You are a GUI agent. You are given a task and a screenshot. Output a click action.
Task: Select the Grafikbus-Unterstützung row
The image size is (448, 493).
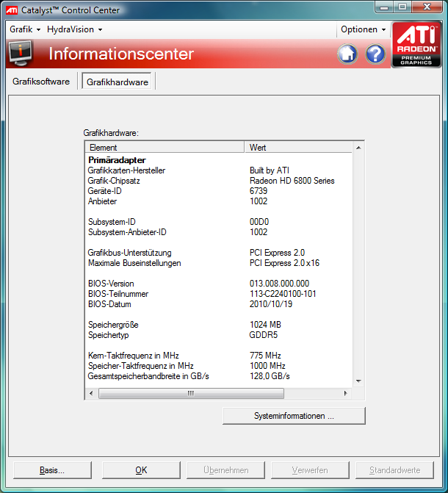click(219, 253)
